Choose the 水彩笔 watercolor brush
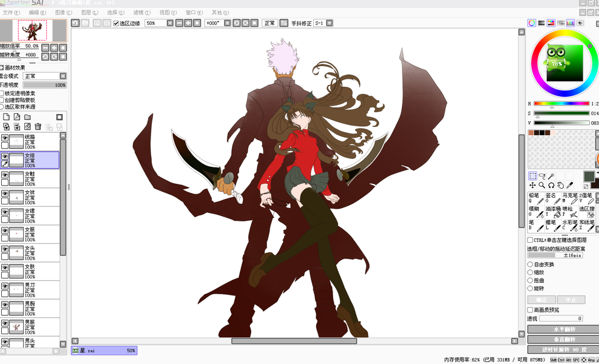This screenshot has height=364, width=599. pos(570,225)
